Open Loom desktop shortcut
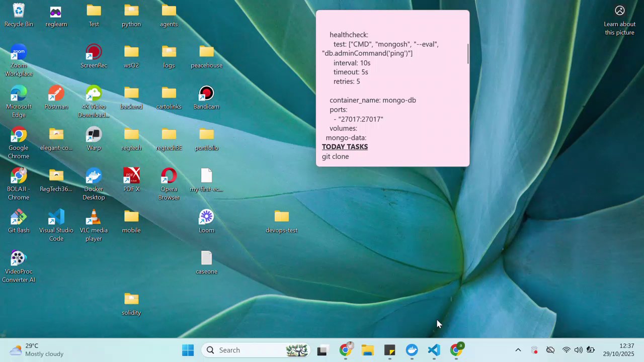The width and height of the screenshot is (644, 362). [206, 218]
